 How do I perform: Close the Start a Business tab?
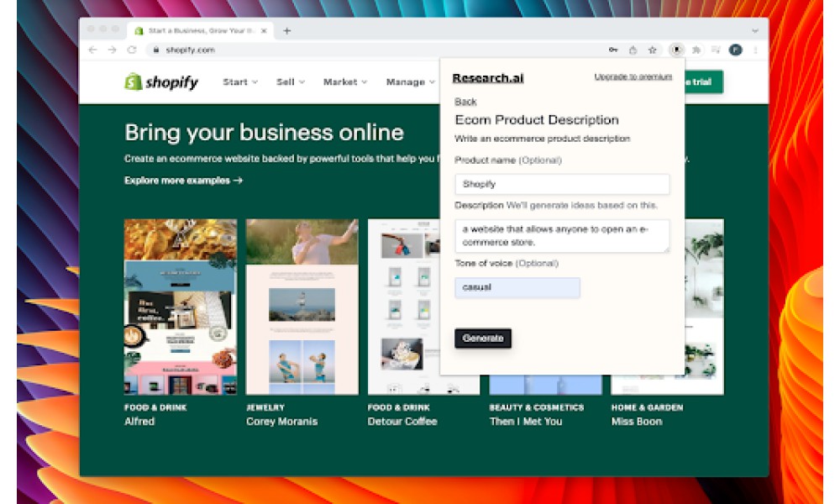click(264, 30)
